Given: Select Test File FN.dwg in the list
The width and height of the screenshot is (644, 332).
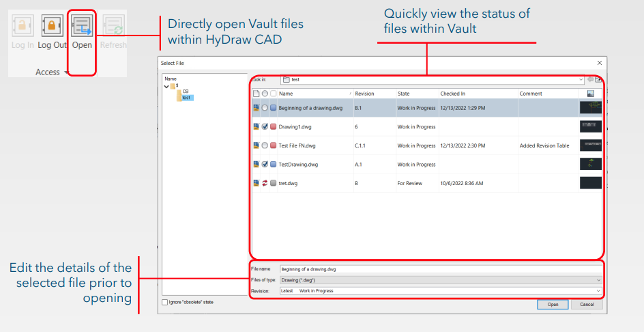Looking at the screenshot, I should coord(297,146).
